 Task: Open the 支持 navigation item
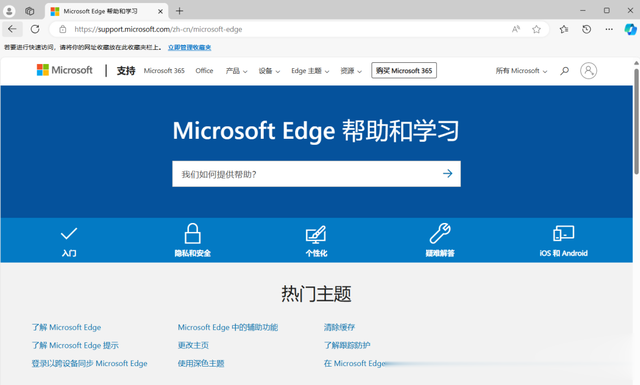click(126, 71)
